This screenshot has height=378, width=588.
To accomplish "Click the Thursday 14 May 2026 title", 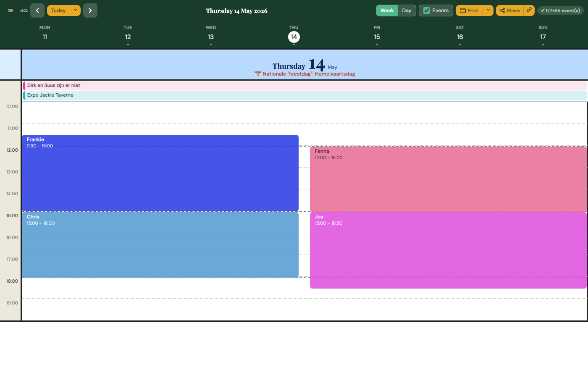I will click(x=236, y=11).
